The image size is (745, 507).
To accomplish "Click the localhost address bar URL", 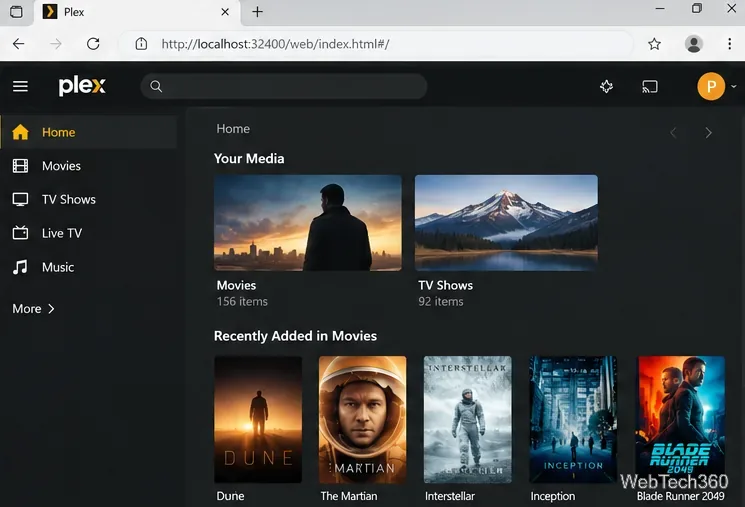I will click(x=276, y=44).
